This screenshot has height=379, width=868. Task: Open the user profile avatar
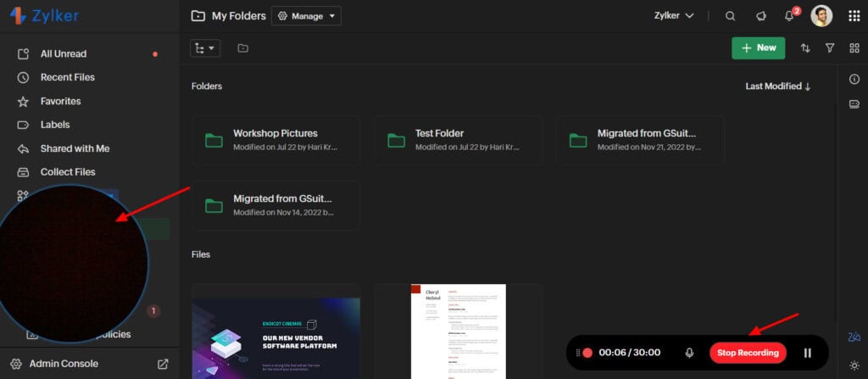(x=821, y=16)
